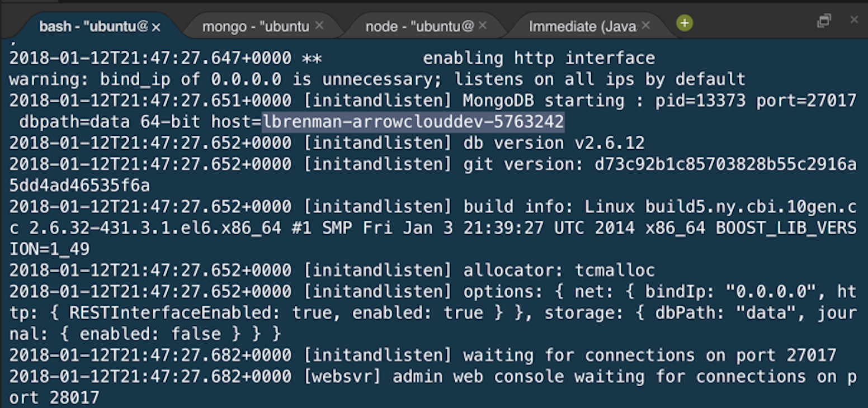This screenshot has width=868, height=408.
Task: Close the bash tab
Action: point(156,27)
